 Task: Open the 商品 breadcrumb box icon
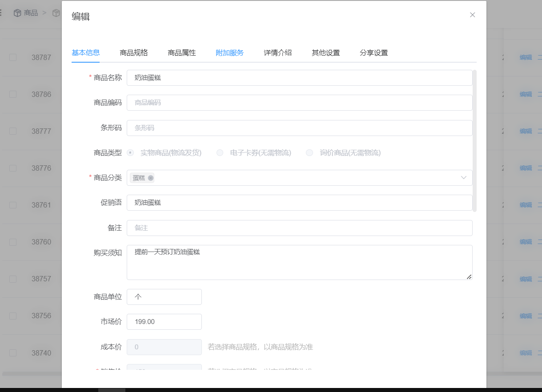tap(17, 13)
